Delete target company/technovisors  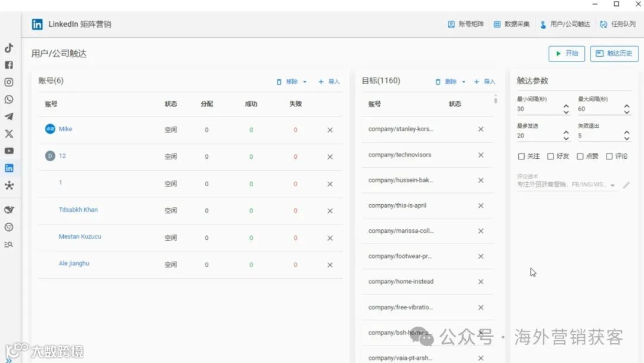(x=481, y=155)
